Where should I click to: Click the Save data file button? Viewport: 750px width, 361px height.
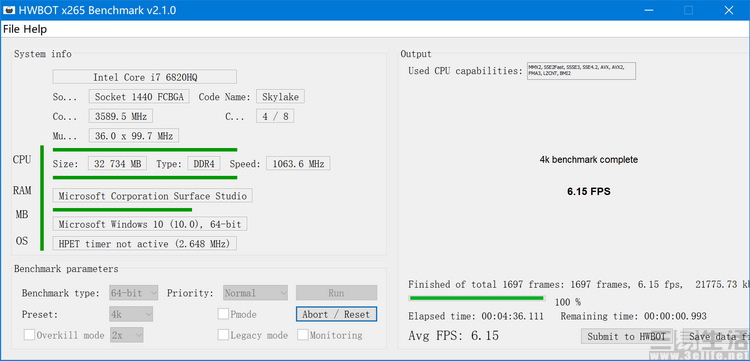716,336
